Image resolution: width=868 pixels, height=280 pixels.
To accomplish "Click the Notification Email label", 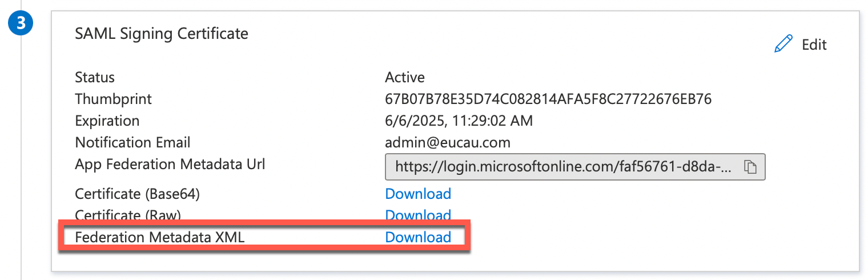I will [132, 142].
